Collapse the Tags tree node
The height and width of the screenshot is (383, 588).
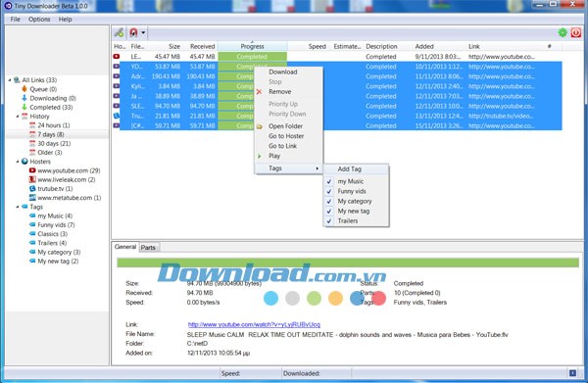coord(18,207)
